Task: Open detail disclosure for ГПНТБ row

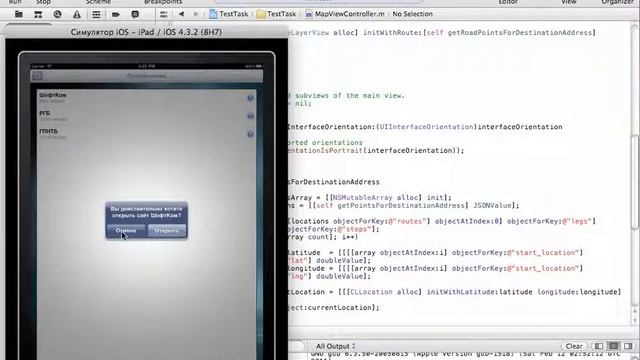Action: click(250, 134)
